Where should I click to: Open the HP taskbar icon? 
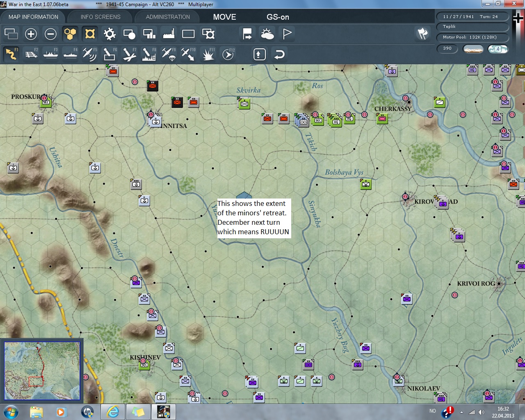[x=87, y=412]
